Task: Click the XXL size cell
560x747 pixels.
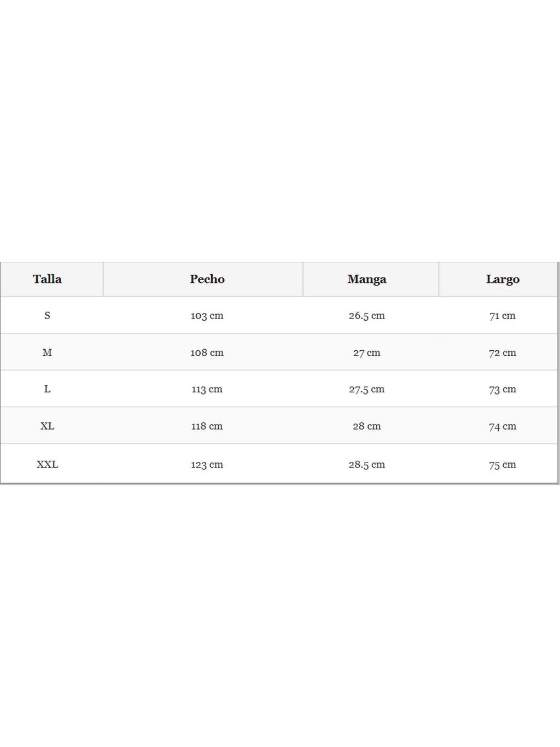Action: (47, 464)
